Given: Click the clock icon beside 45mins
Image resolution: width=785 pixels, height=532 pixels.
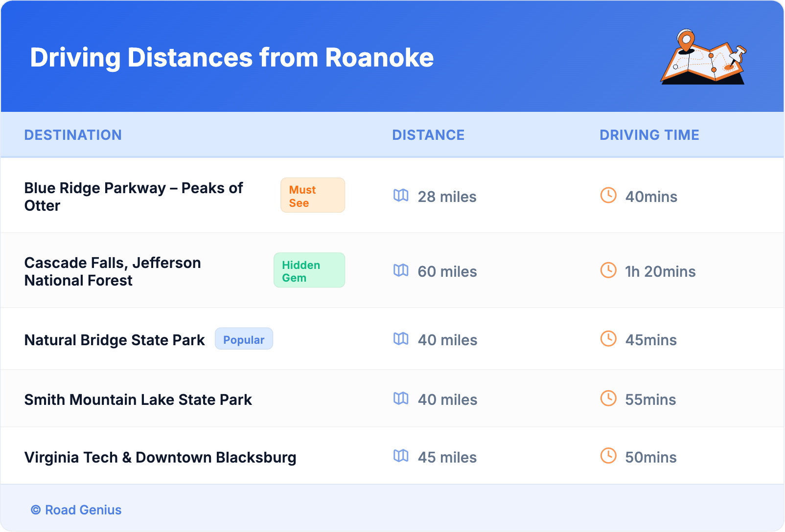Looking at the screenshot, I should tap(608, 339).
